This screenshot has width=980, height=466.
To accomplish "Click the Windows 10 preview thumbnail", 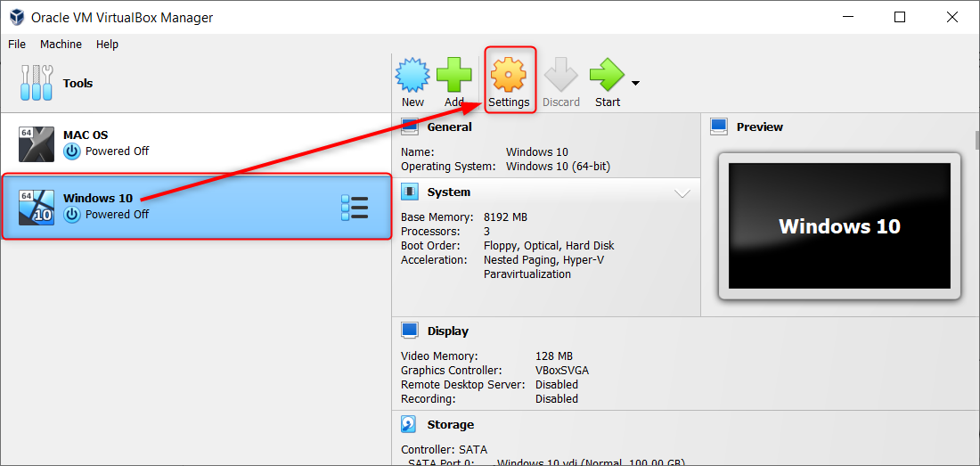I will (839, 226).
